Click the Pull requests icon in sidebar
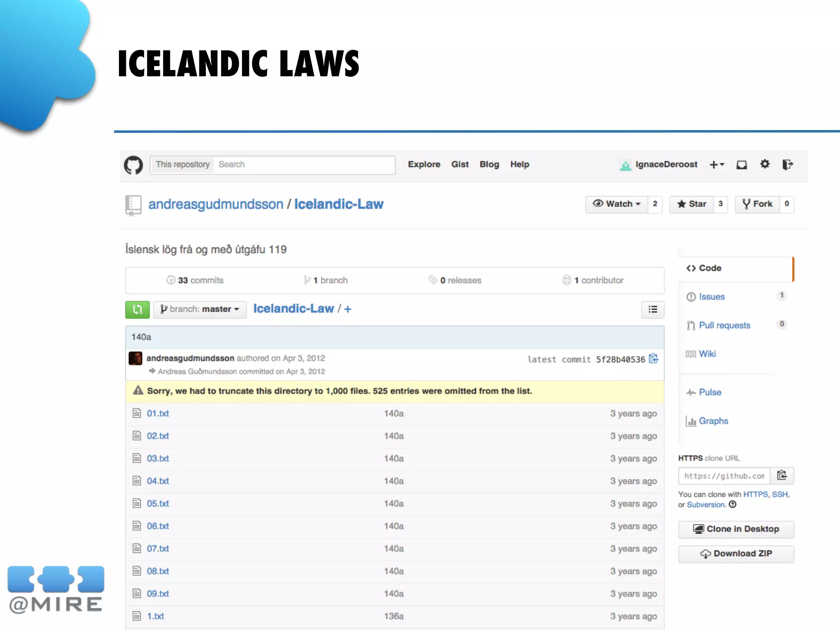840x630 pixels. tap(691, 325)
